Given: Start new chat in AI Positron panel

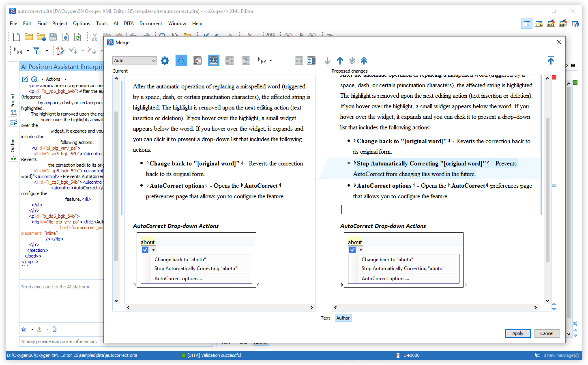Looking at the screenshot, I should coord(25,79).
